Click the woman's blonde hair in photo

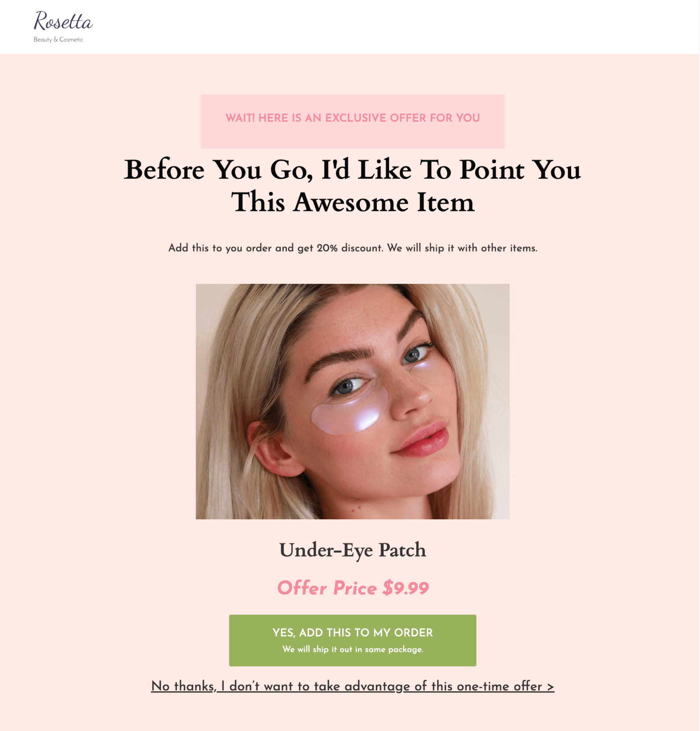coord(239,392)
